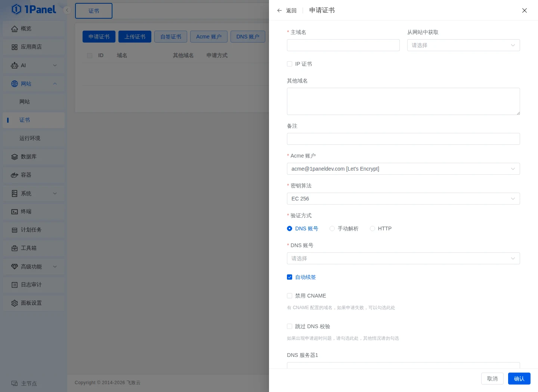Click the diamond icon for 高级功能

pyautogui.click(x=15, y=267)
